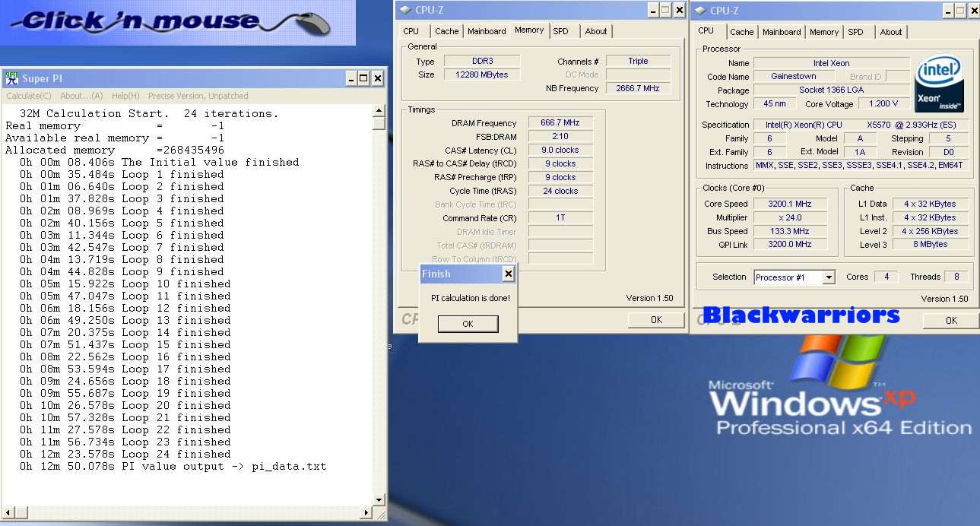The width and height of the screenshot is (980, 526).
Task: Click 'The Initial value finished' line
Action: (160, 162)
